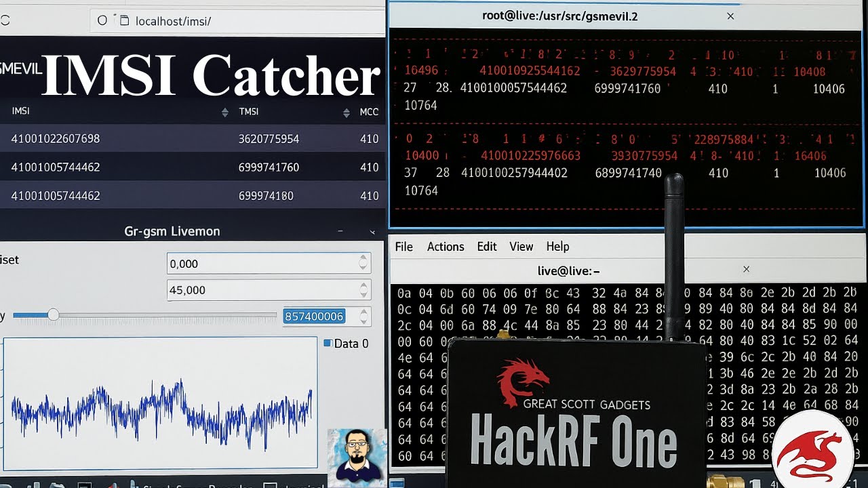
Task: Select red value 410010925544162 in the terminal
Action: tap(530, 71)
